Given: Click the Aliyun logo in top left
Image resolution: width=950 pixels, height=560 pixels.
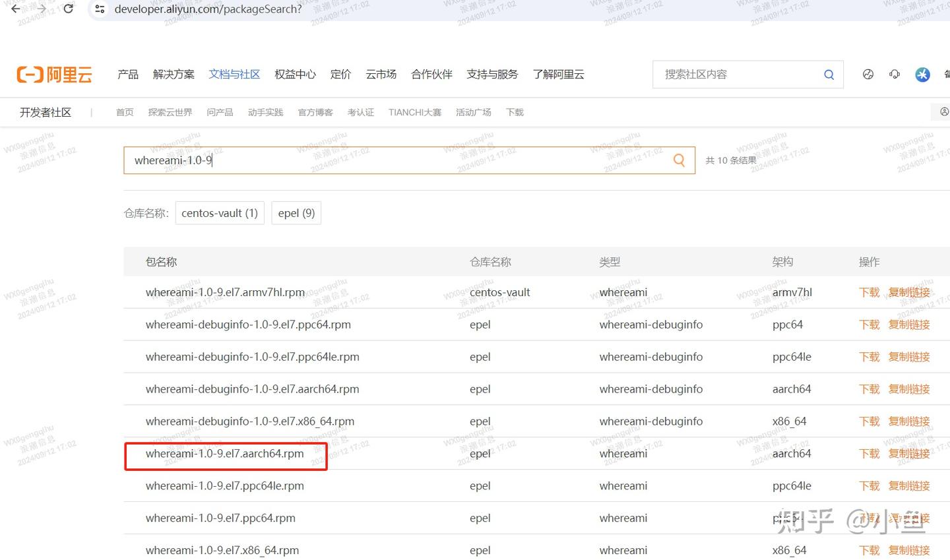Looking at the screenshot, I should pyautogui.click(x=54, y=74).
